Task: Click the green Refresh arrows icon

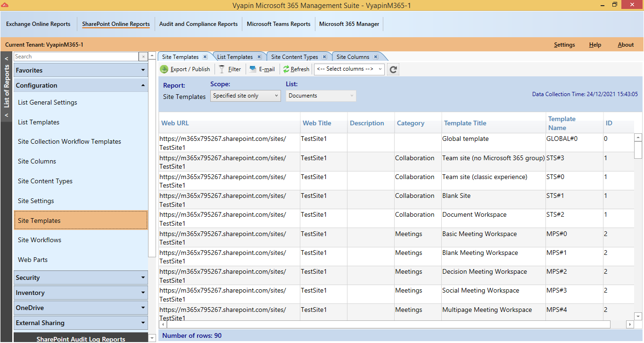Action: point(286,69)
